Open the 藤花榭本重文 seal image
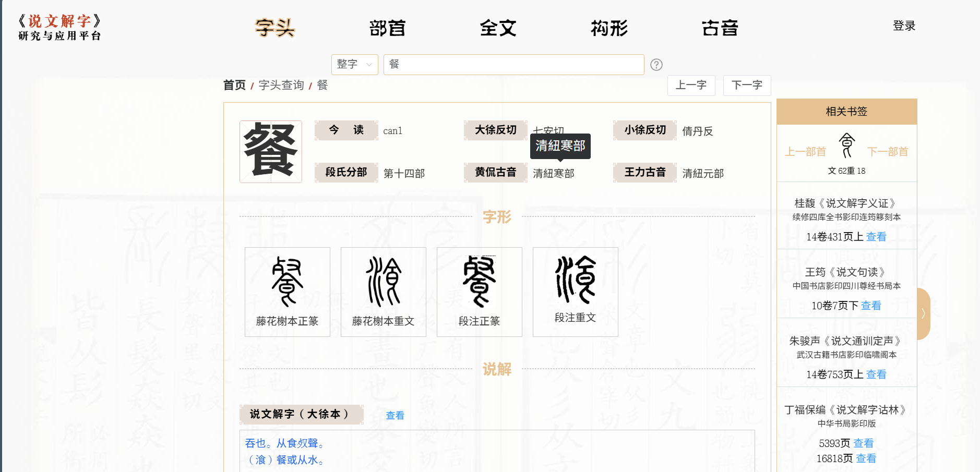This screenshot has height=472, width=980. tap(383, 282)
